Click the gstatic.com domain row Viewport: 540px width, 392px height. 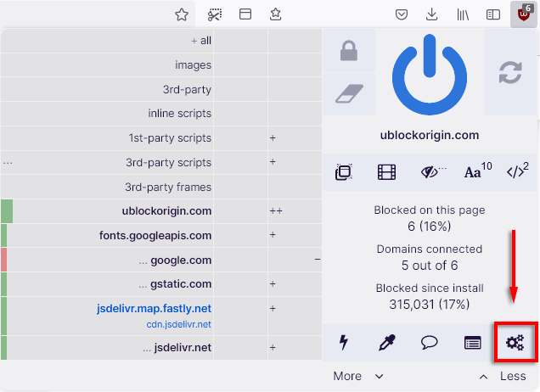[x=107, y=284]
